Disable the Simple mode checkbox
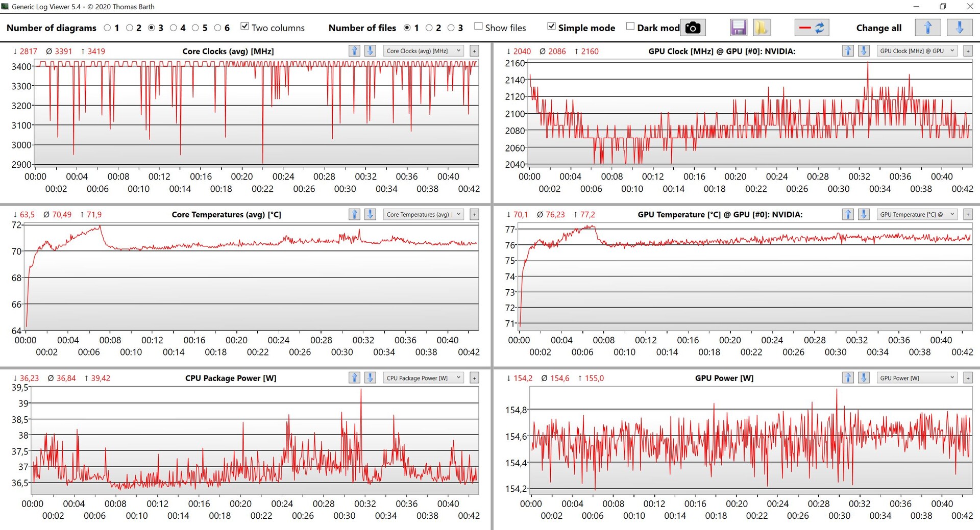 551,27
